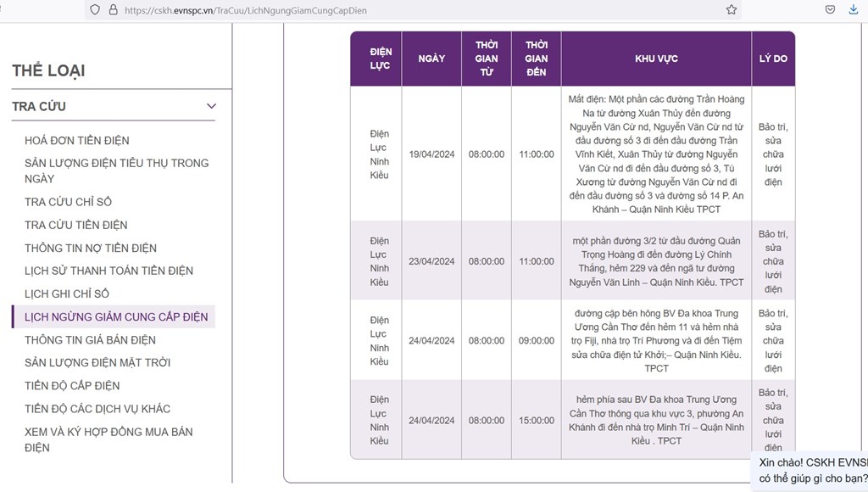868x492 pixels.
Task: Click the date 23/04/2024 cell
Action: click(x=431, y=261)
